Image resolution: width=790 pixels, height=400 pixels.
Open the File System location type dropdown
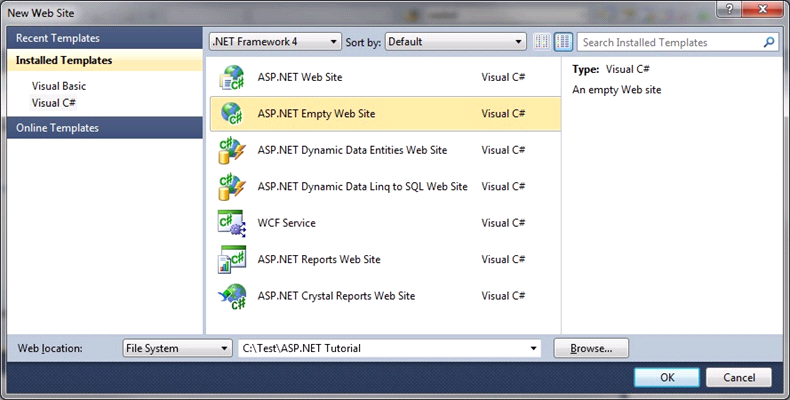click(177, 348)
